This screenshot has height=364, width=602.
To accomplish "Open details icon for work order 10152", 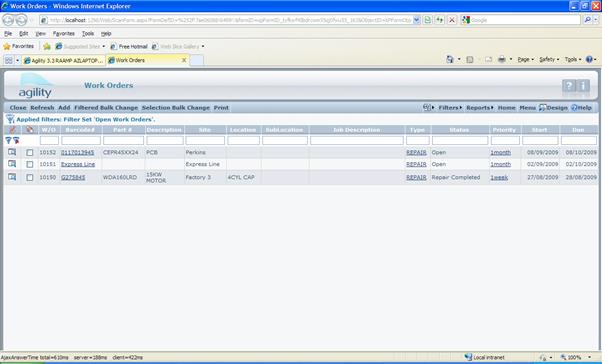I will point(12,152).
